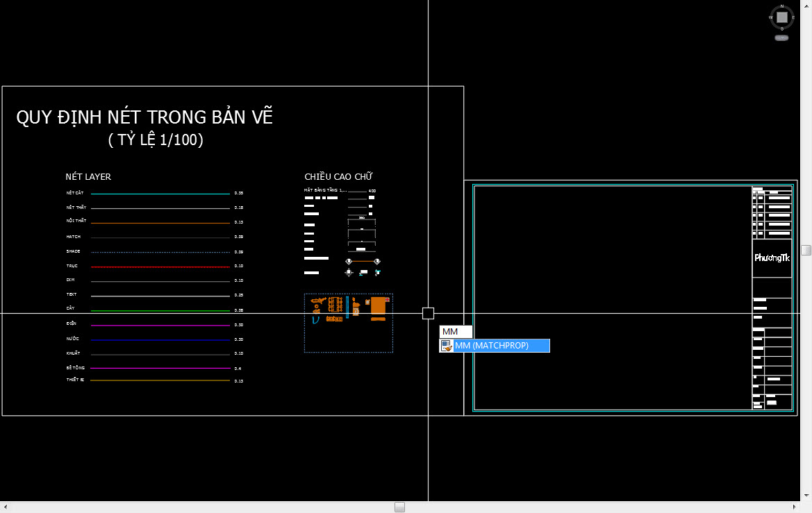Click the ViewCube top face

point(782,17)
